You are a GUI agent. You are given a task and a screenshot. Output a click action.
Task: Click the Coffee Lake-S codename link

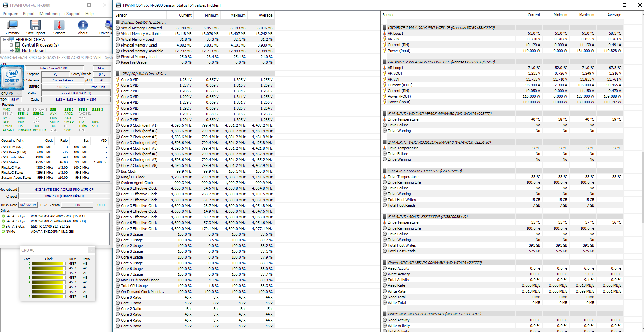click(x=62, y=80)
